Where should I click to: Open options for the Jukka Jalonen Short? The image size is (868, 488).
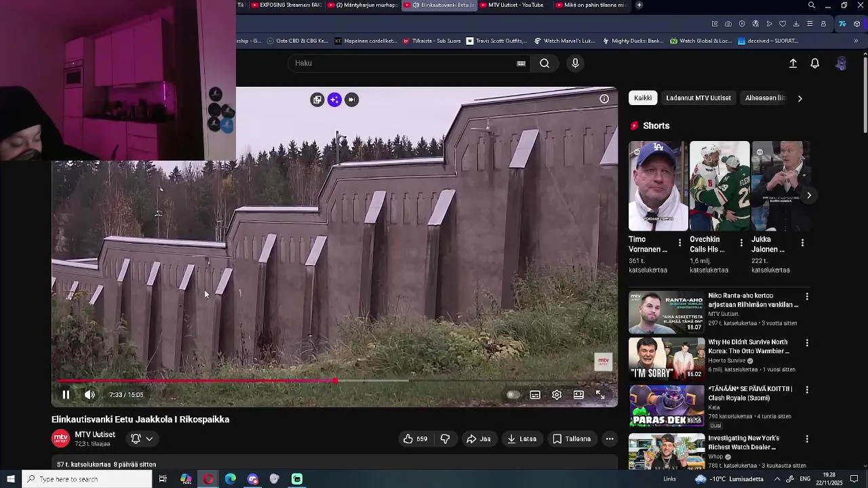802,243
